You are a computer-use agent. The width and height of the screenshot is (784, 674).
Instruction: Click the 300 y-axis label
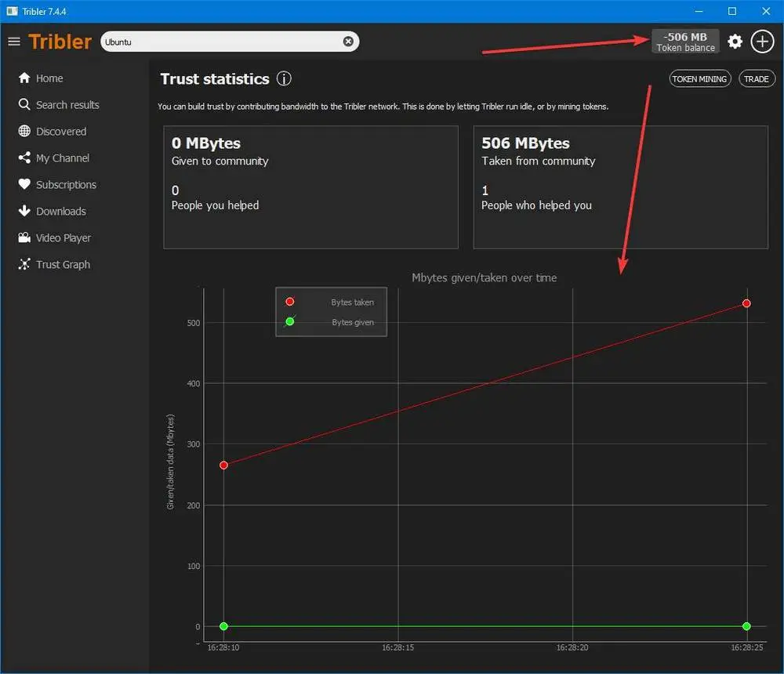coord(194,444)
